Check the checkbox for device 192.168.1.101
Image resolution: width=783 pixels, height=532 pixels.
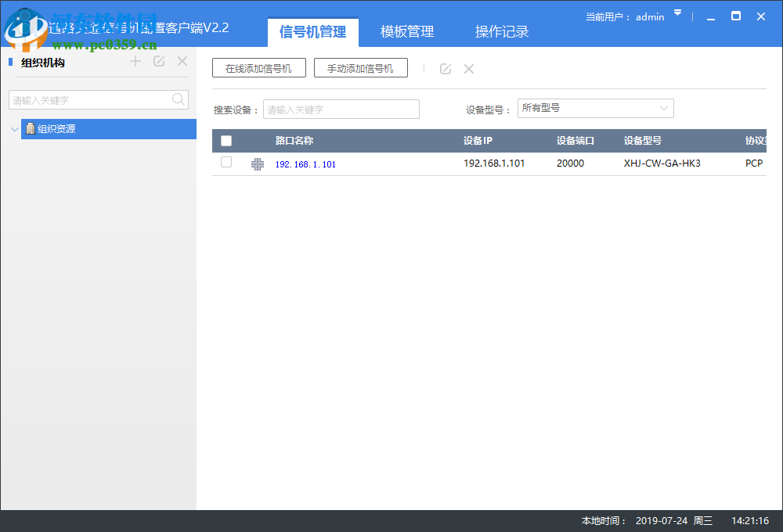coord(226,163)
